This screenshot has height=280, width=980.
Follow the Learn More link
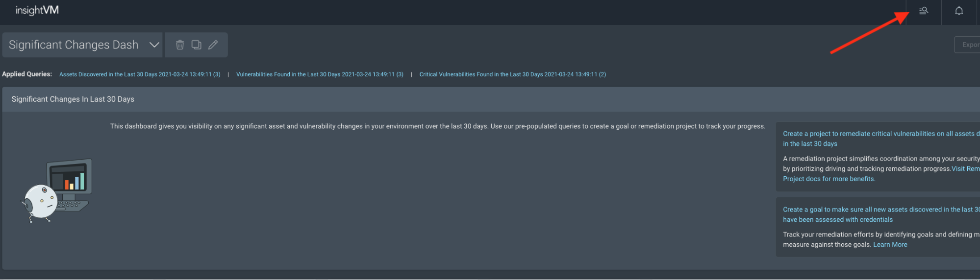coord(890,245)
